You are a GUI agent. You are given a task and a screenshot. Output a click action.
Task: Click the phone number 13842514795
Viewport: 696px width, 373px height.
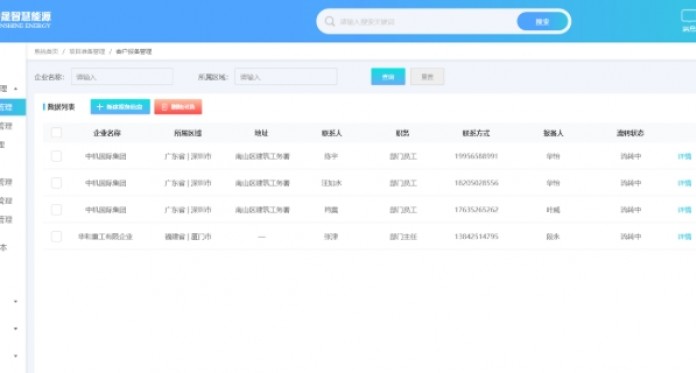(476, 236)
